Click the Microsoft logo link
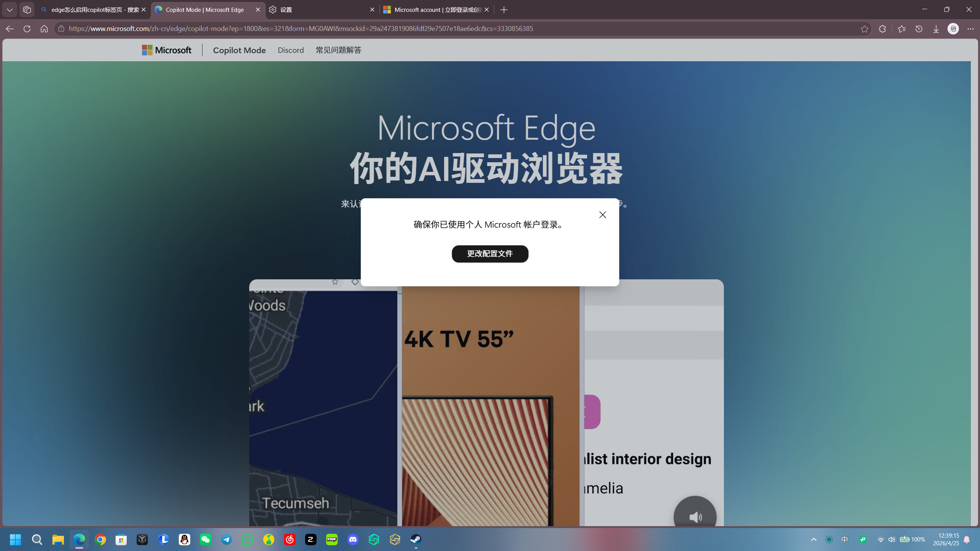The height and width of the screenshot is (551, 980). pos(167,50)
